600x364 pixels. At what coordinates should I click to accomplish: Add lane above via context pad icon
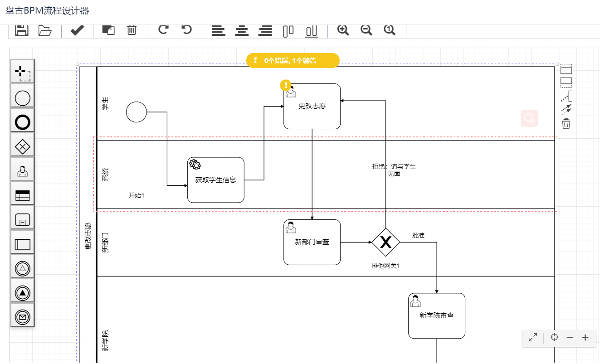click(x=566, y=69)
